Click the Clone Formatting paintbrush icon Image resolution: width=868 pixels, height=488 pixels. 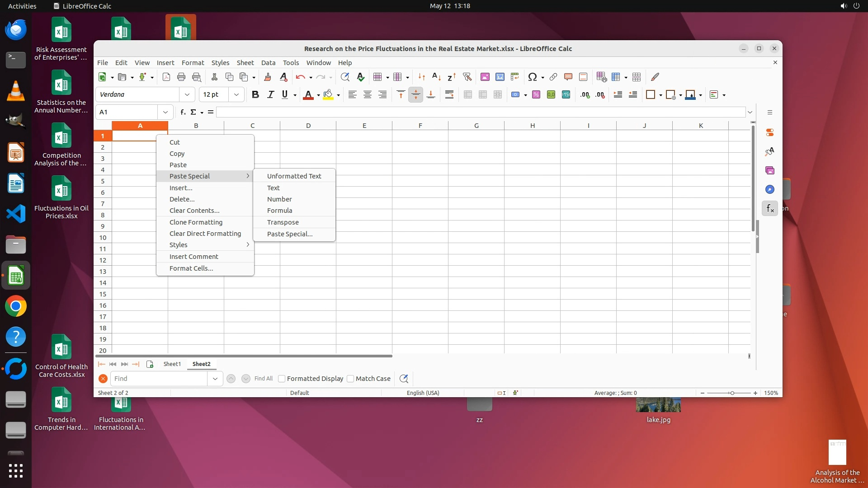pos(268,77)
